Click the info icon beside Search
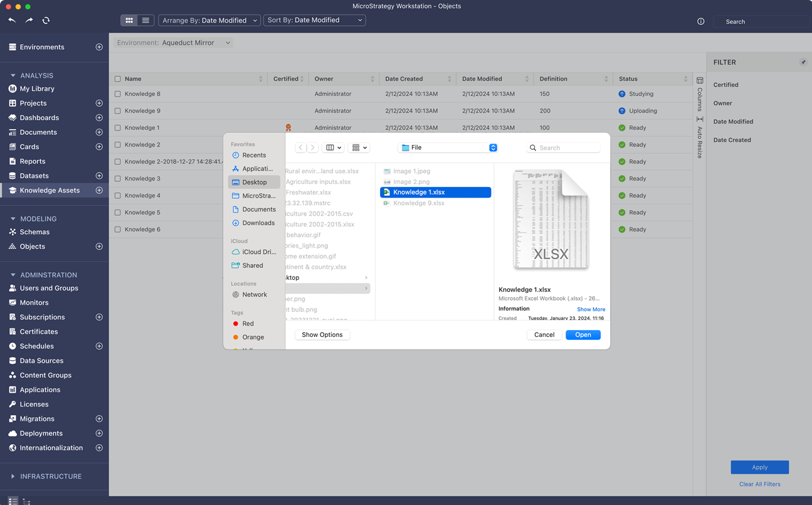The height and width of the screenshot is (505, 812). pyautogui.click(x=700, y=21)
